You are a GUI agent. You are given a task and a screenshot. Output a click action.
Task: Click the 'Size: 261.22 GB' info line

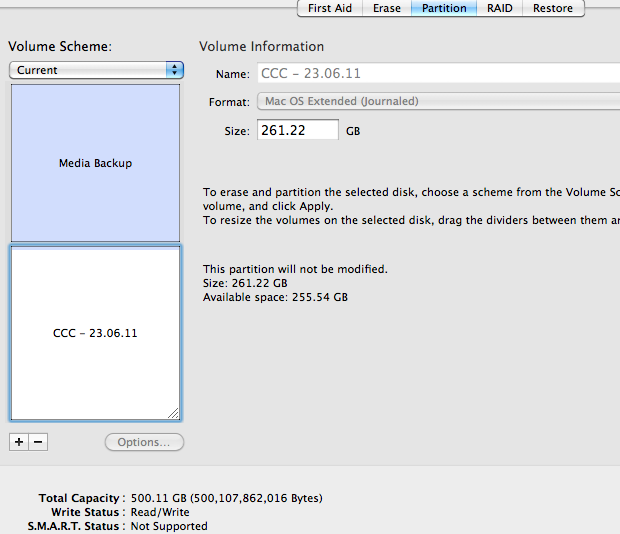click(245, 283)
